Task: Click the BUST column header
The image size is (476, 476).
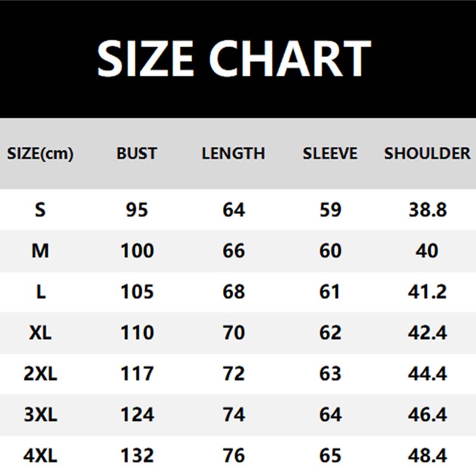Action: coord(137,154)
